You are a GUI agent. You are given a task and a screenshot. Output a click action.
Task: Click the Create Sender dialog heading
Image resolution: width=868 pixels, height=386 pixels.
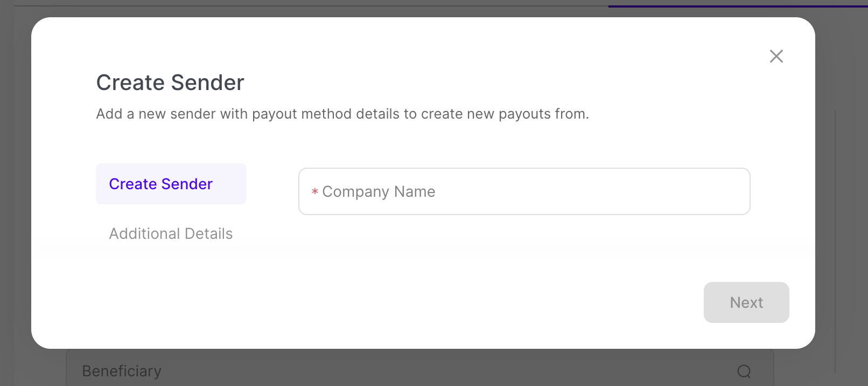click(170, 82)
